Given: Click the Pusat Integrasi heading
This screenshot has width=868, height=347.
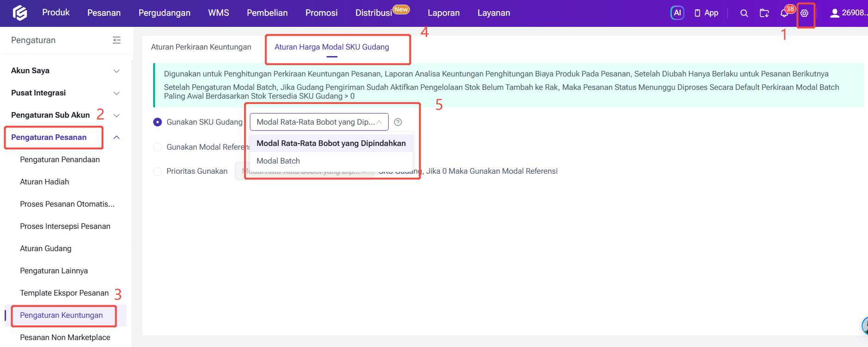Looking at the screenshot, I should pos(38,93).
